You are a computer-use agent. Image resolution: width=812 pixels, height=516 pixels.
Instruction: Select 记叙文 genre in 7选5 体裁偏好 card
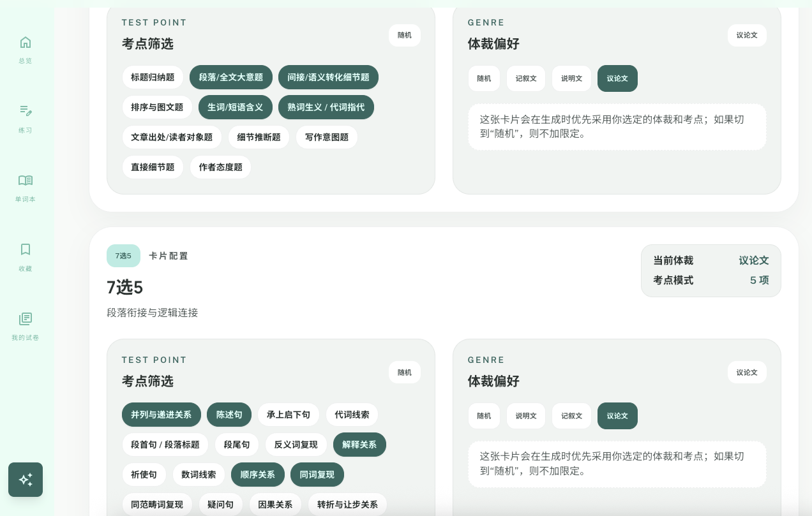571,416
